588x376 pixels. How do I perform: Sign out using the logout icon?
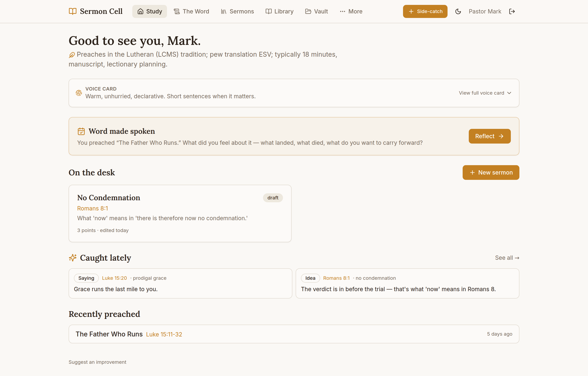[512, 11]
